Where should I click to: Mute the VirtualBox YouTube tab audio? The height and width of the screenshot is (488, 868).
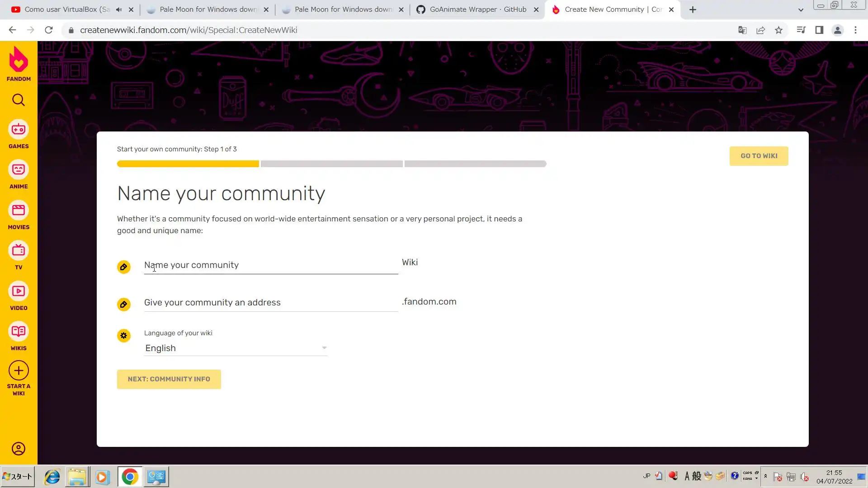point(119,9)
